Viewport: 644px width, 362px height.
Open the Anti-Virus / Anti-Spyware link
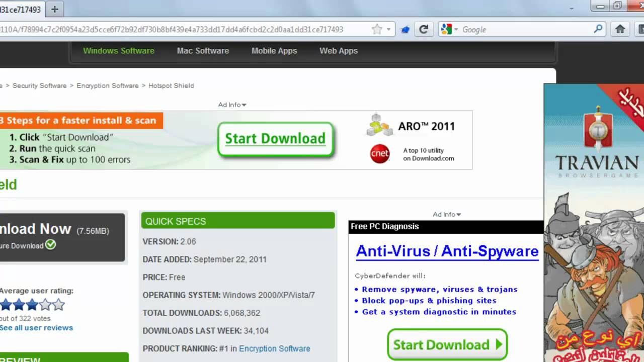pyautogui.click(x=447, y=251)
